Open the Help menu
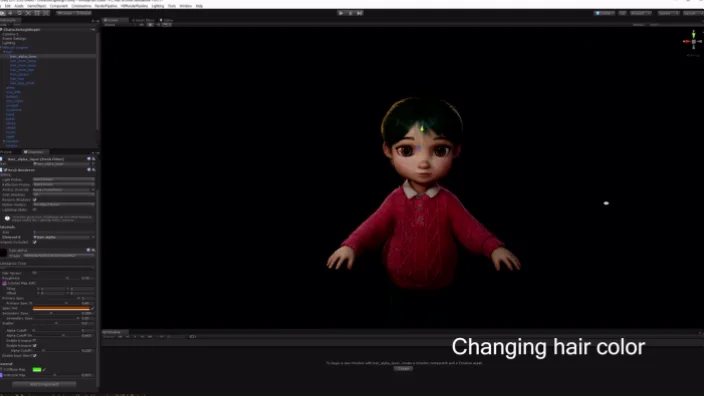The height and width of the screenshot is (397, 704). click(199, 6)
